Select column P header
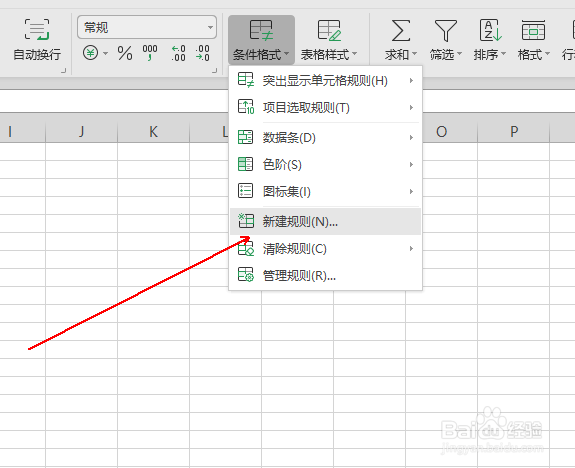 514,131
